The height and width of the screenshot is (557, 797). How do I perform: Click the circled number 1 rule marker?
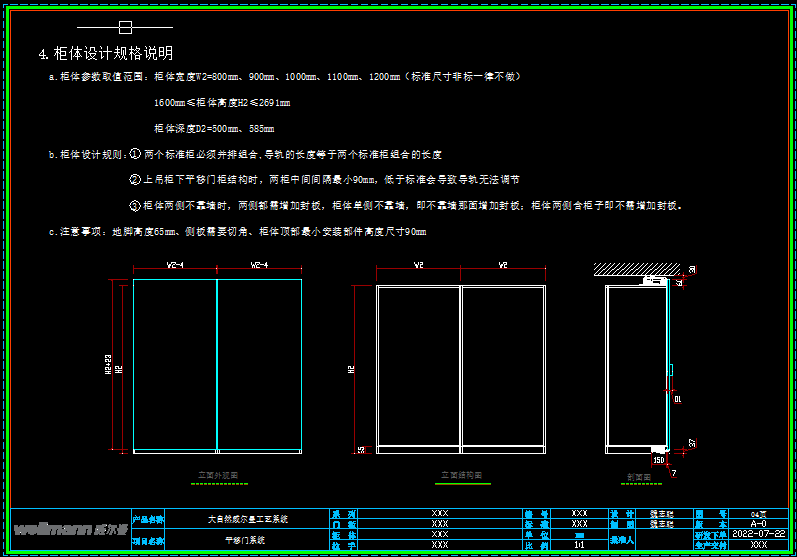tap(135, 155)
